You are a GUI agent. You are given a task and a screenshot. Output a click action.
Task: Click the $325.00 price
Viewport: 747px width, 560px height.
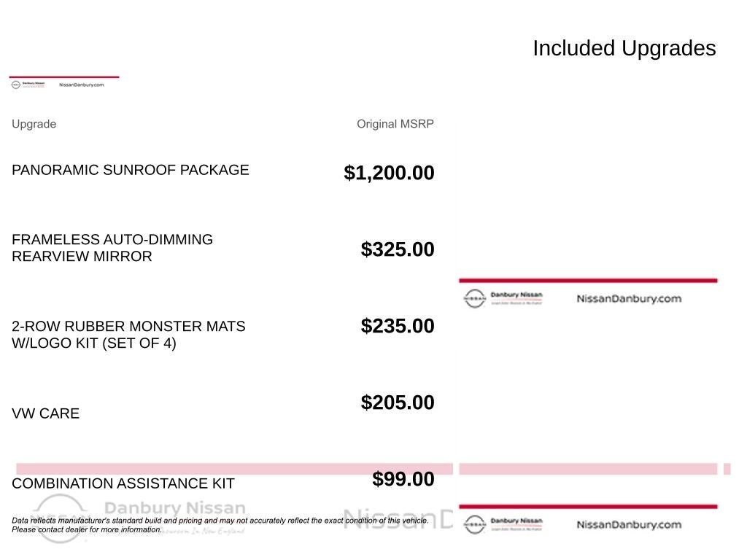398,249
